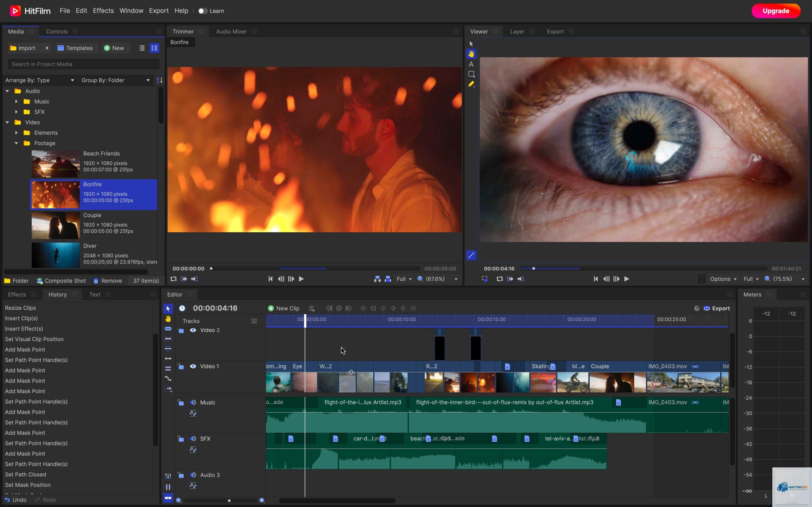Select the Couple clip thumbnail in Media
The height and width of the screenshot is (507, 812).
tap(56, 225)
